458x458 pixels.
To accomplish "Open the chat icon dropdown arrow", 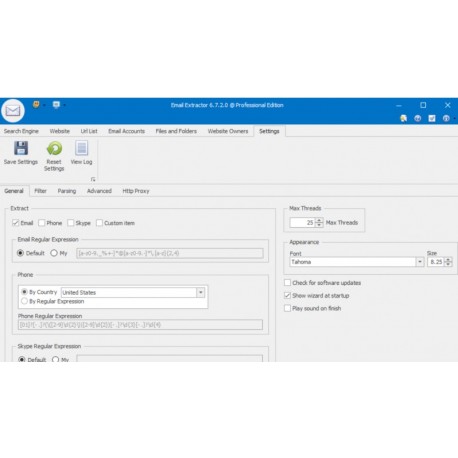I will [64, 105].
